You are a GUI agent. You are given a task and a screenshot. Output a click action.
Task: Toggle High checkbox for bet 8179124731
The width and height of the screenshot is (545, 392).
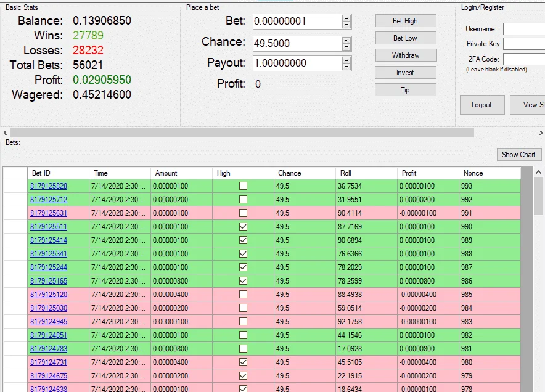[244, 362]
